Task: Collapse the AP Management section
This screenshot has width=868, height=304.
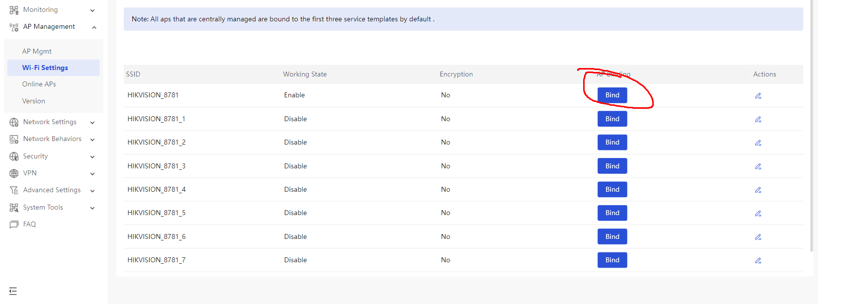Action: [94, 27]
